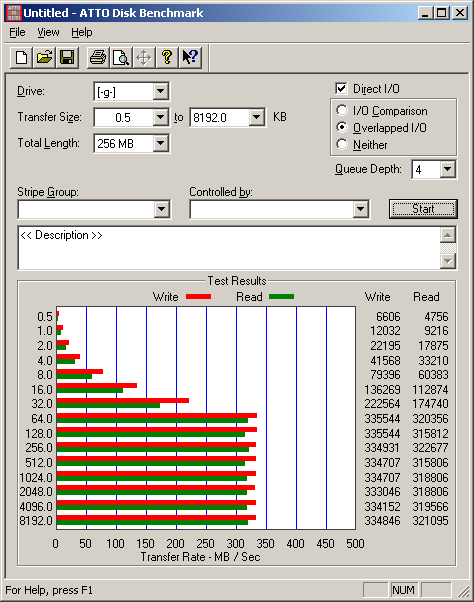Open Print Preview magnifier icon
The width and height of the screenshot is (474, 602).
[x=121, y=58]
